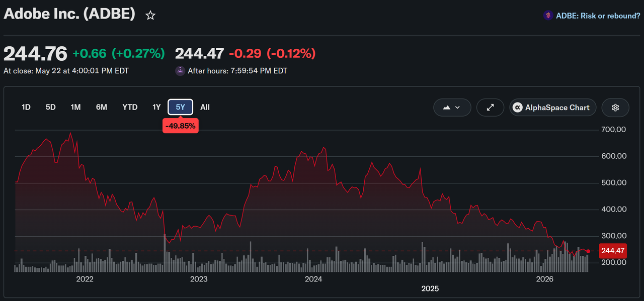Click the -49.85% performance badge

click(x=181, y=126)
